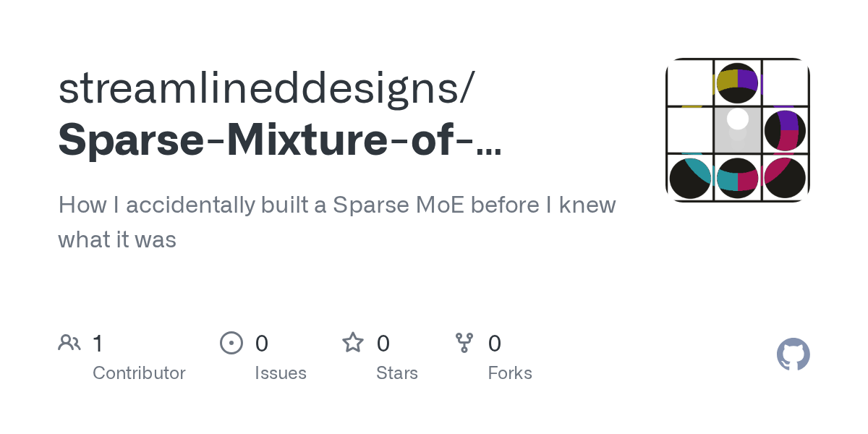Image resolution: width=868 pixels, height=434 pixels.
Task: Open the Issues label
Action: [x=281, y=373]
